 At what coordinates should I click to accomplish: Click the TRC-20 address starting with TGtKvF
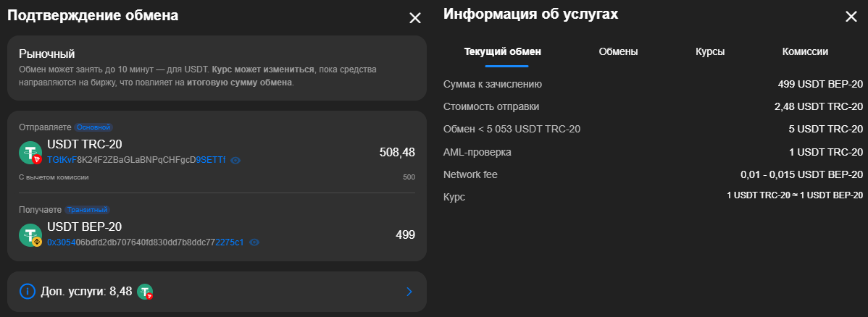point(136,160)
